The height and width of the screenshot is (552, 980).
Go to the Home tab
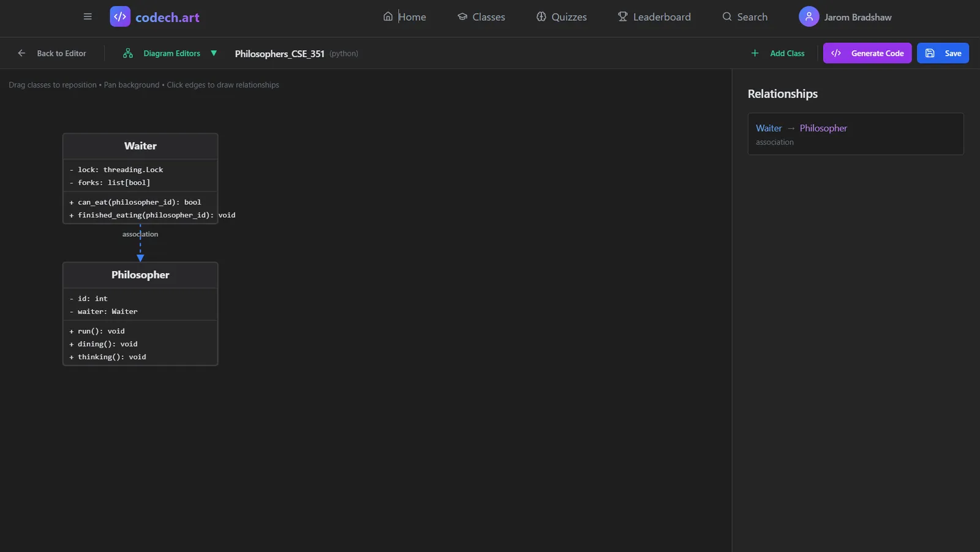(405, 17)
